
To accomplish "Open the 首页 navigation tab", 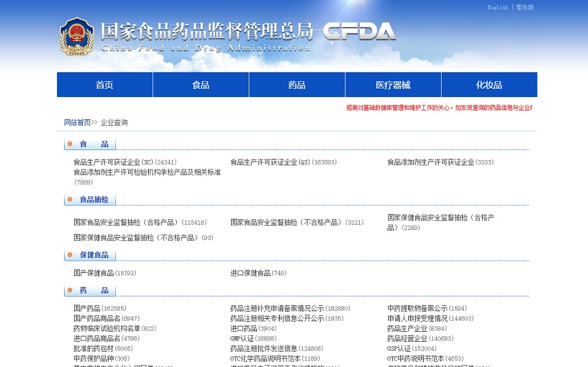I will point(105,85).
